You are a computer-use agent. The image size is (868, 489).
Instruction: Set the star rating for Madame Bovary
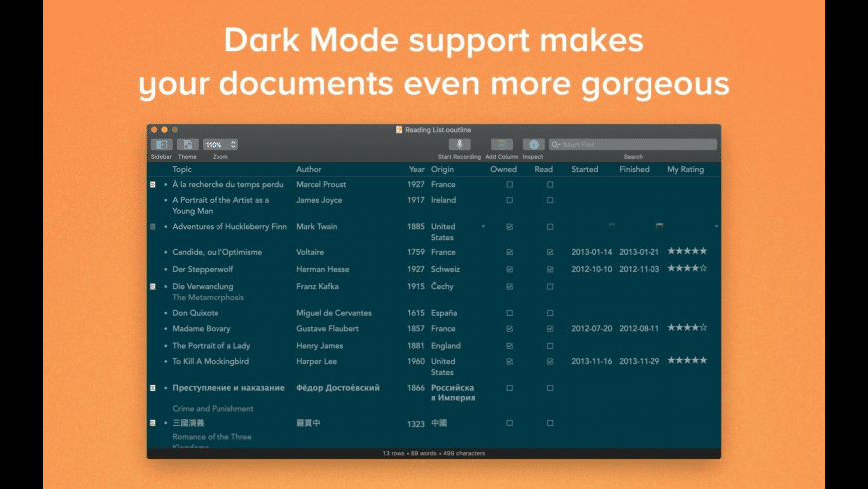tap(687, 328)
